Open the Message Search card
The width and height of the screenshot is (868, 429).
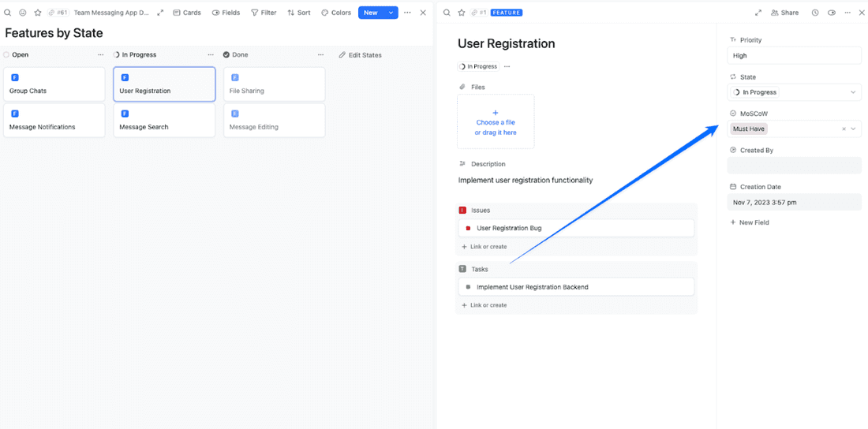(x=164, y=120)
